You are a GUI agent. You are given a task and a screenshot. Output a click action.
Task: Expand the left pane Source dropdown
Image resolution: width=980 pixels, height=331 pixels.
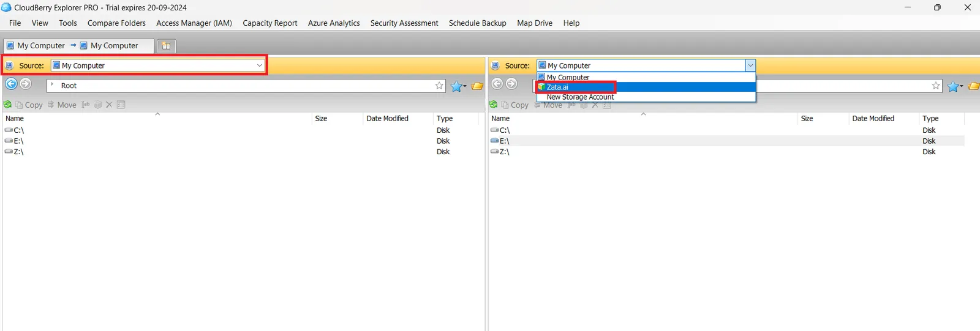coord(260,65)
